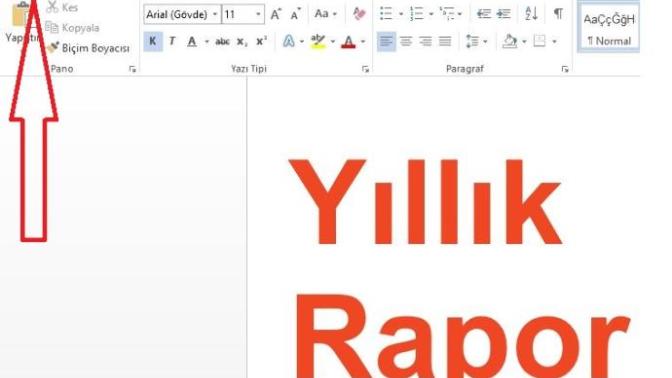Click inside the font size field showing 11
Viewport: 672px width, 378px height.
[x=237, y=14]
